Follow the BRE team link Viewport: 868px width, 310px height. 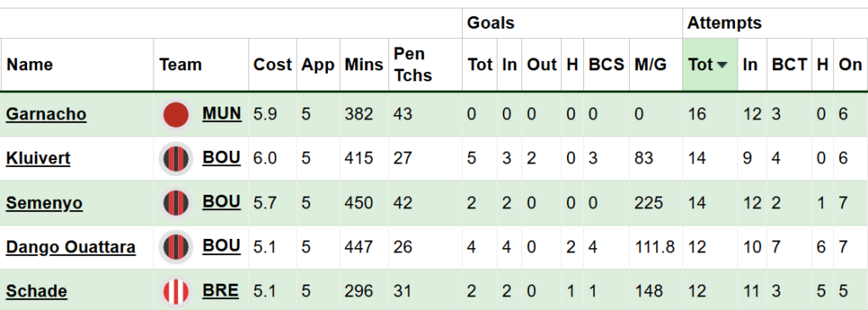[x=220, y=290]
